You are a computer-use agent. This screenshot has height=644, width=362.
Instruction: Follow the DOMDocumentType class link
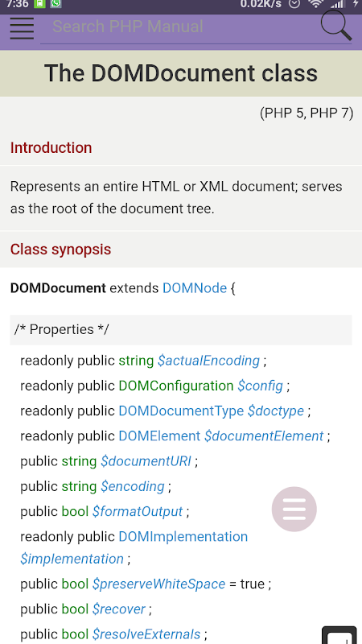181,411
